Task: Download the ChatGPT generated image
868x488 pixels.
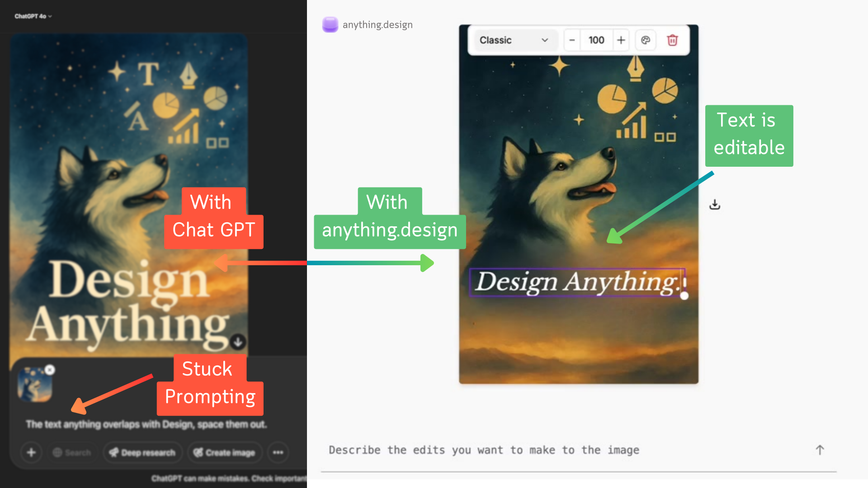Action: (x=238, y=342)
